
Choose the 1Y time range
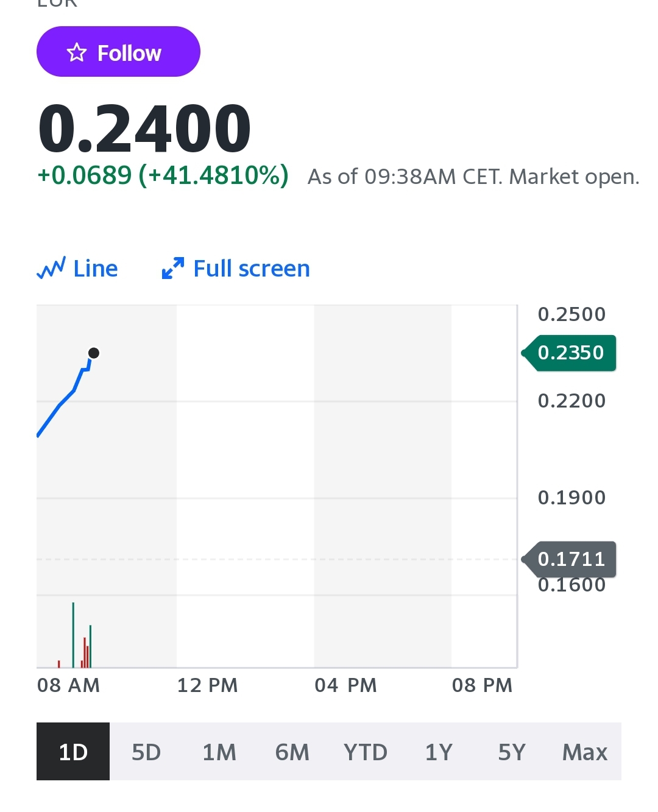(439, 752)
